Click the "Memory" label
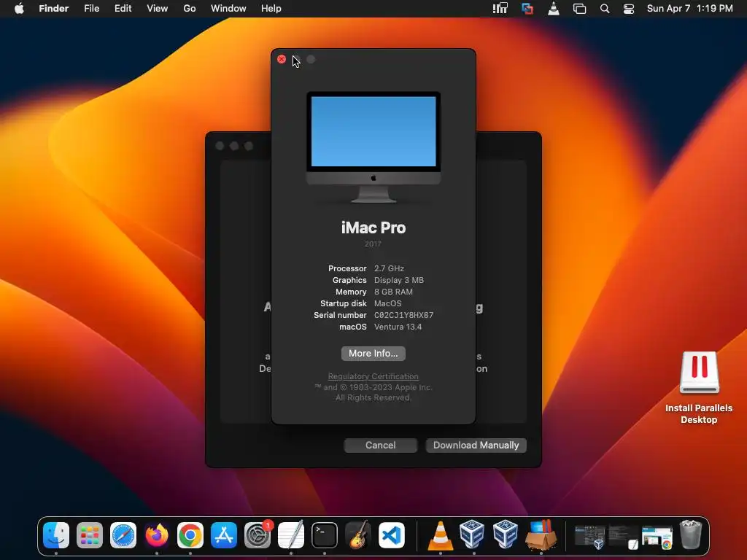Image resolution: width=747 pixels, height=560 pixels. coord(351,292)
